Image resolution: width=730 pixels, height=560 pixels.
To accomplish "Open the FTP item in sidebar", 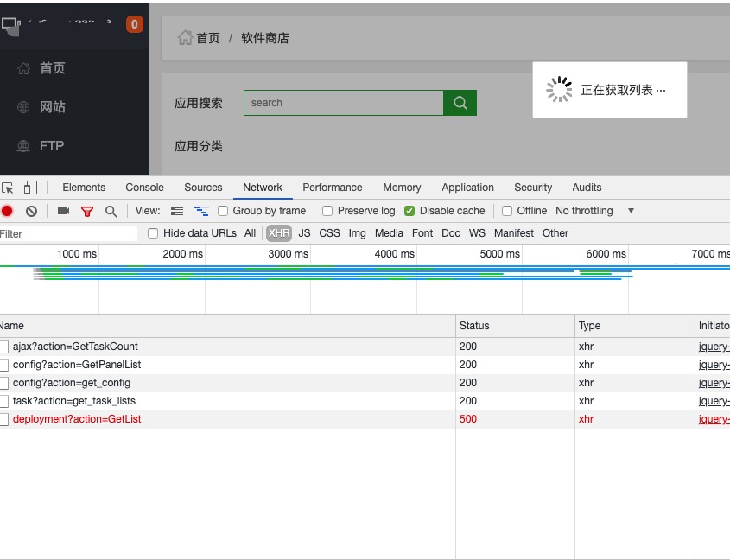I will 52,146.
